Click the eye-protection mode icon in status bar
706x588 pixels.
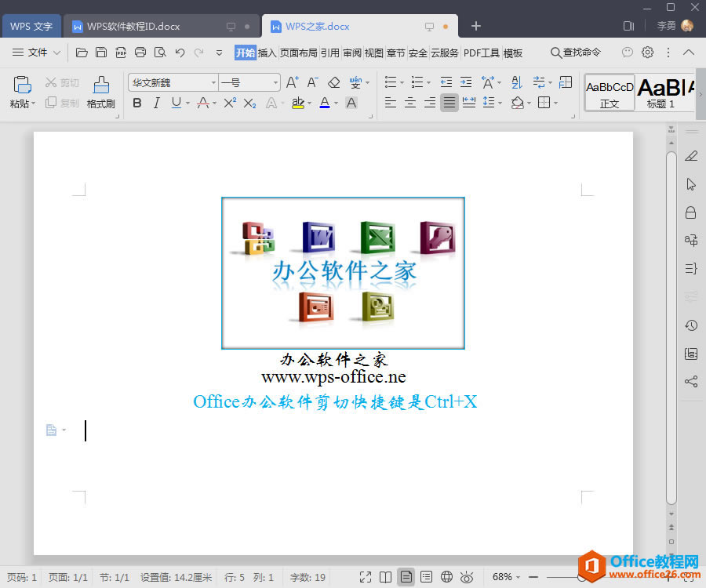click(467, 576)
